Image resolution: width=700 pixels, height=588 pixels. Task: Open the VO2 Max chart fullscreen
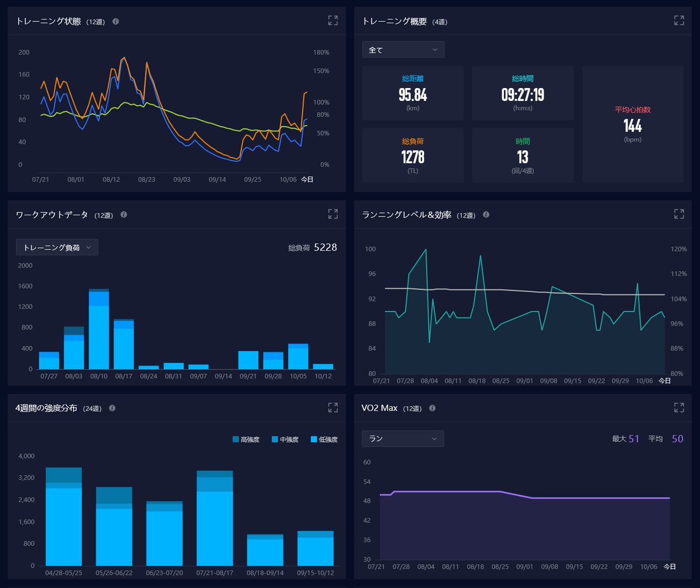point(679,408)
